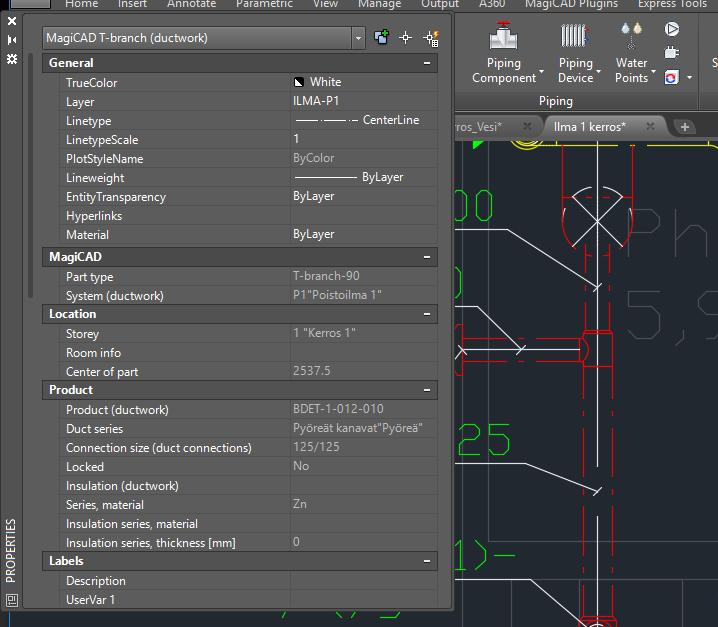Collapse the Location section
Viewport: 718px width, 627px height.
427,314
